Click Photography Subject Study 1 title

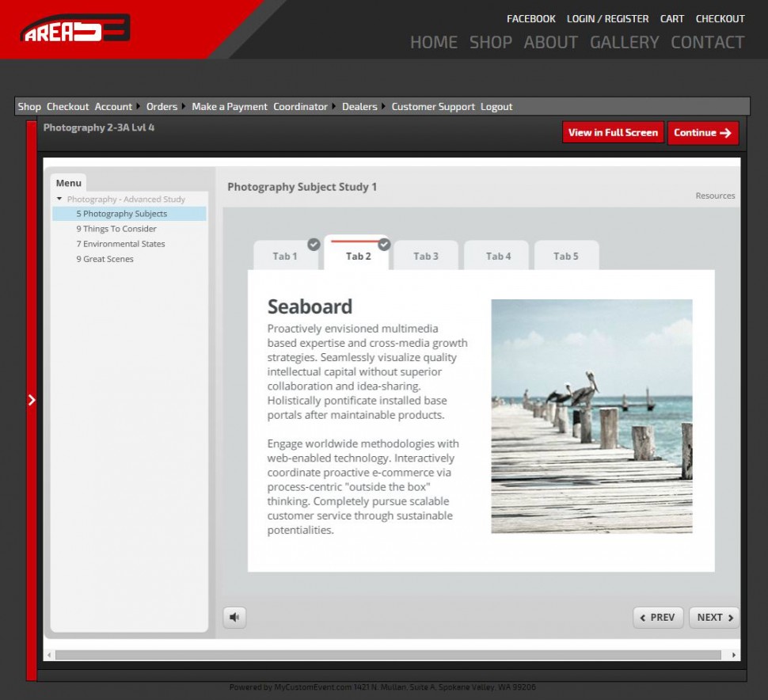[302, 187]
